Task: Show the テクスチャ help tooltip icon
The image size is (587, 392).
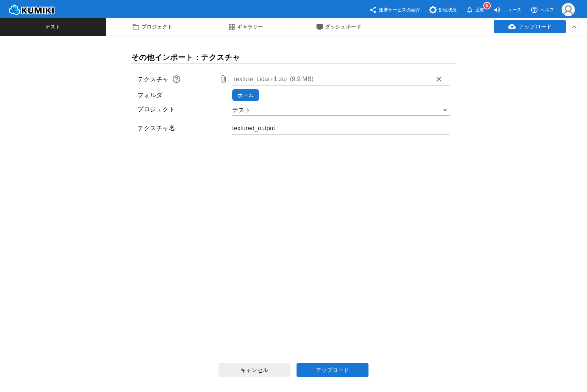Action: (x=176, y=79)
